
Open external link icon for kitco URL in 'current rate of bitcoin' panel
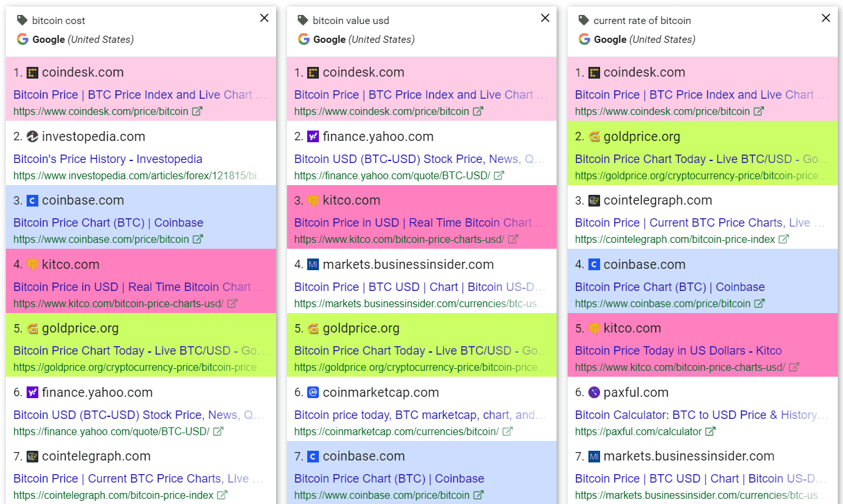[794, 367]
